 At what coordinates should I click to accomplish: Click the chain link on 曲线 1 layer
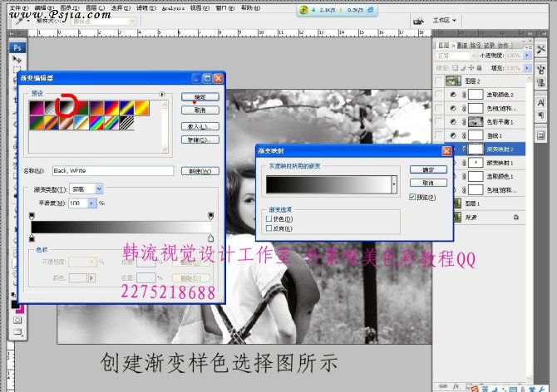(464, 135)
